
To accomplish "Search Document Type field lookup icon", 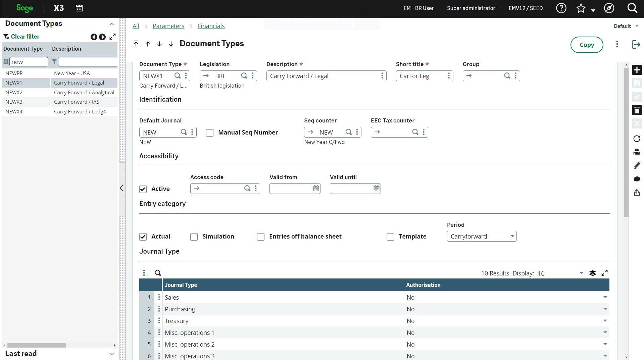I will pos(178,76).
